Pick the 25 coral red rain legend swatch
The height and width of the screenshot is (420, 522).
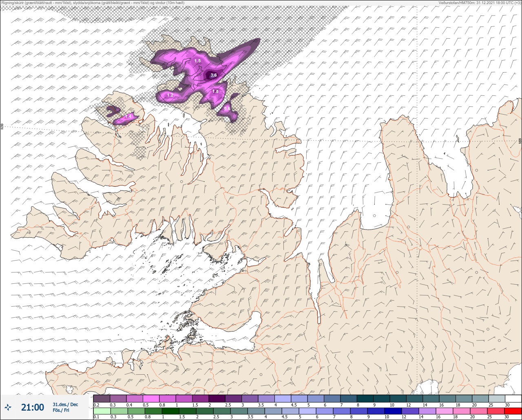(497, 411)
